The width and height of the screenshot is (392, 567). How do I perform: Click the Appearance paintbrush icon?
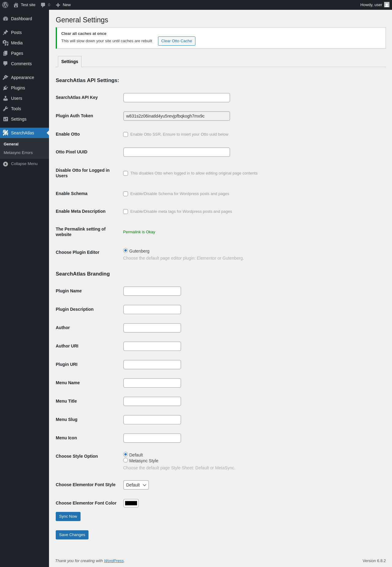6,77
